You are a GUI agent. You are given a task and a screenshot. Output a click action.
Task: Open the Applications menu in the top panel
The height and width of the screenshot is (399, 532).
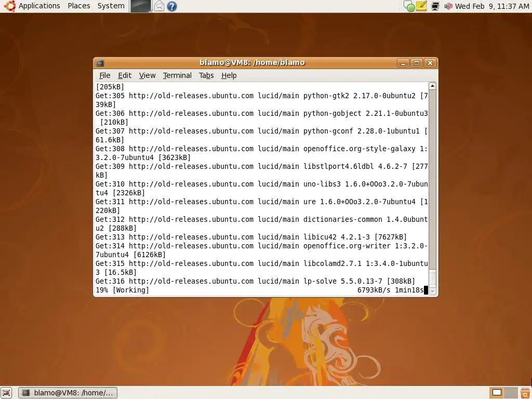pos(39,6)
